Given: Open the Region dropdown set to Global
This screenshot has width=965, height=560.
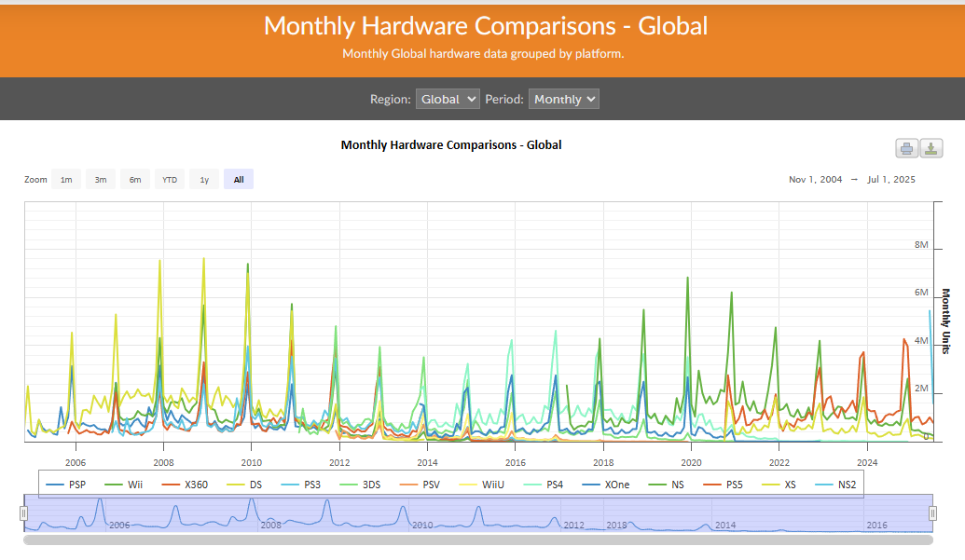Looking at the screenshot, I should coord(448,99).
